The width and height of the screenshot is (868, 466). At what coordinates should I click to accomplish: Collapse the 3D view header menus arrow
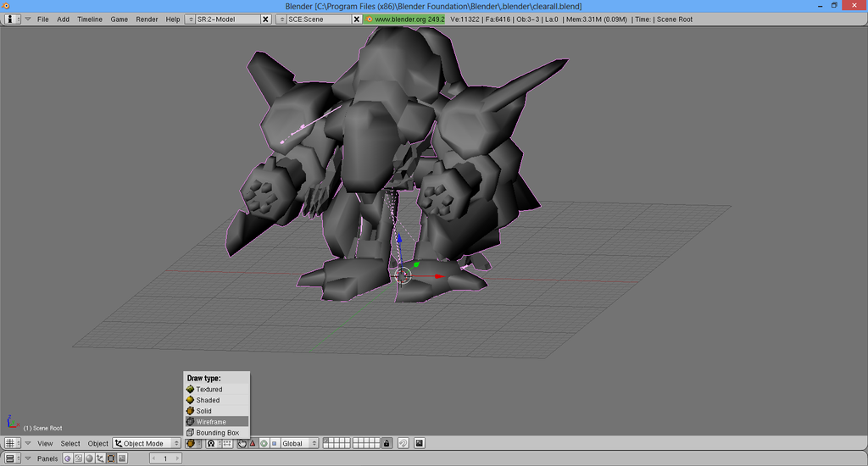click(28, 443)
